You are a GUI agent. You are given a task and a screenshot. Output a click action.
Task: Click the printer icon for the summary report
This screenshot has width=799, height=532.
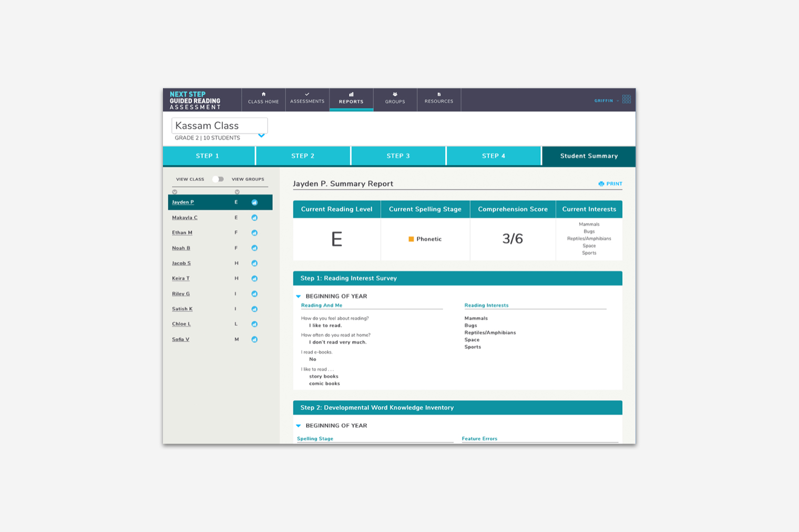(601, 184)
